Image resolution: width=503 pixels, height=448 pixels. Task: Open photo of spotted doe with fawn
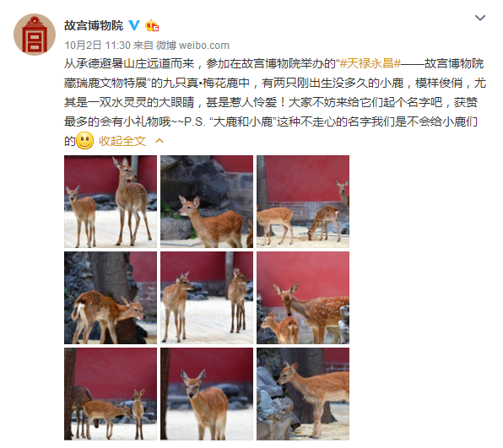coord(303,298)
